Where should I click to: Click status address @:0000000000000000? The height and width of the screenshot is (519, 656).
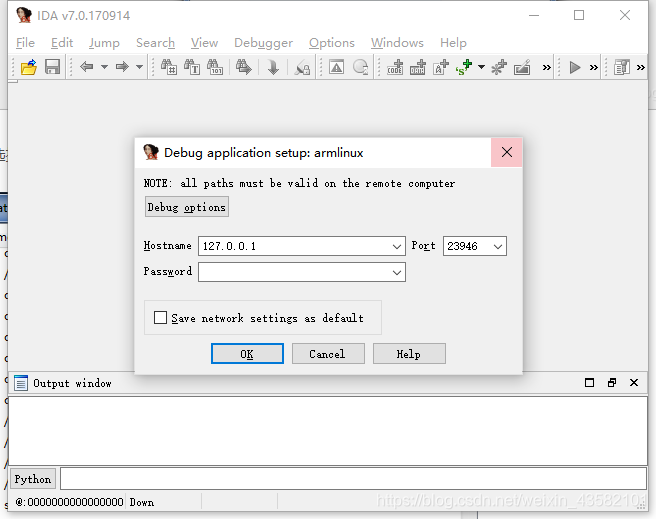[69, 502]
